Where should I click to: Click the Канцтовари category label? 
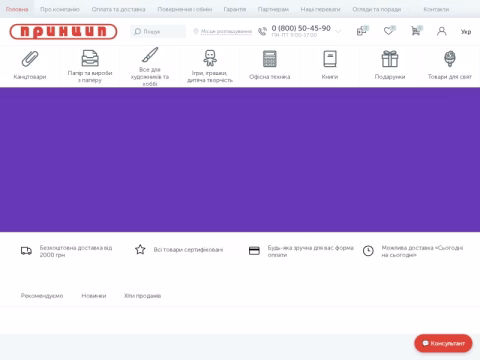[30, 77]
